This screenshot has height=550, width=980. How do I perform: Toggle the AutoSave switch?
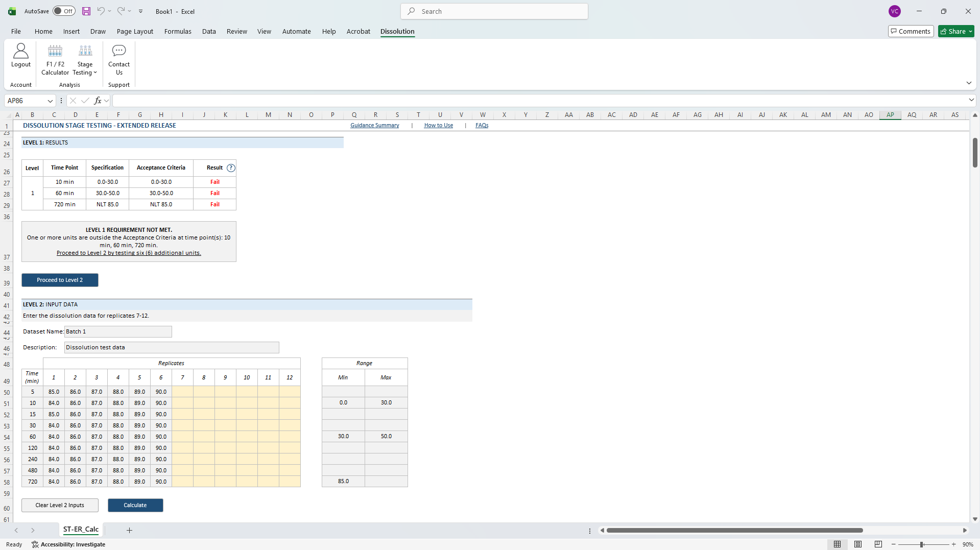64,11
